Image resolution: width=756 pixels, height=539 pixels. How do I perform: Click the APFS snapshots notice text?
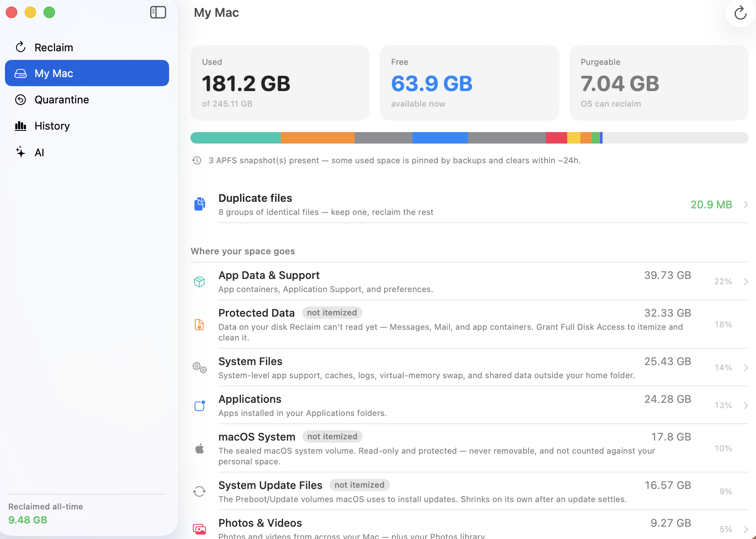pyautogui.click(x=394, y=160)
